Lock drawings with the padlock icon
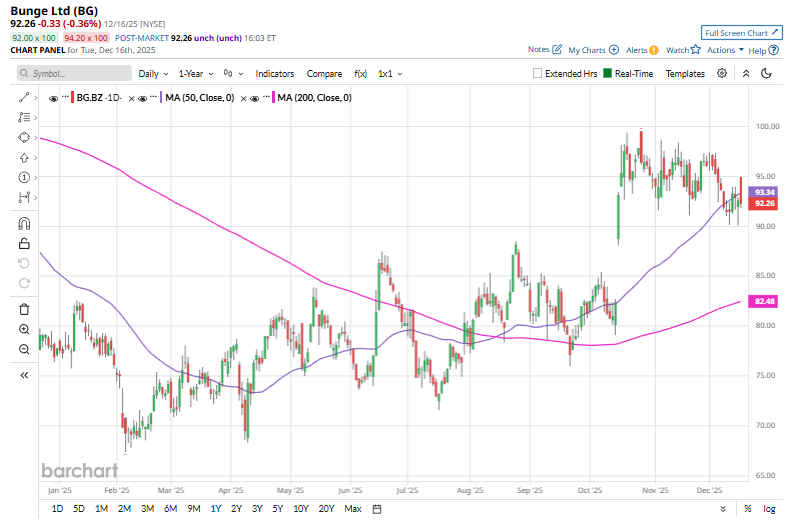Screen dimensions: 787x523 24,243
